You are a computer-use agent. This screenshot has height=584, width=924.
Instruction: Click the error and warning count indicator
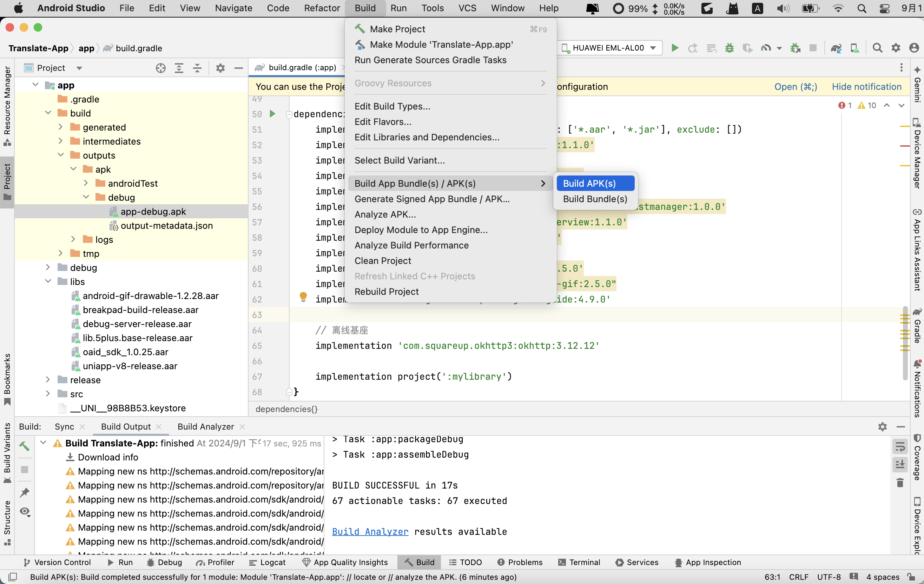(x=857, y=105)
